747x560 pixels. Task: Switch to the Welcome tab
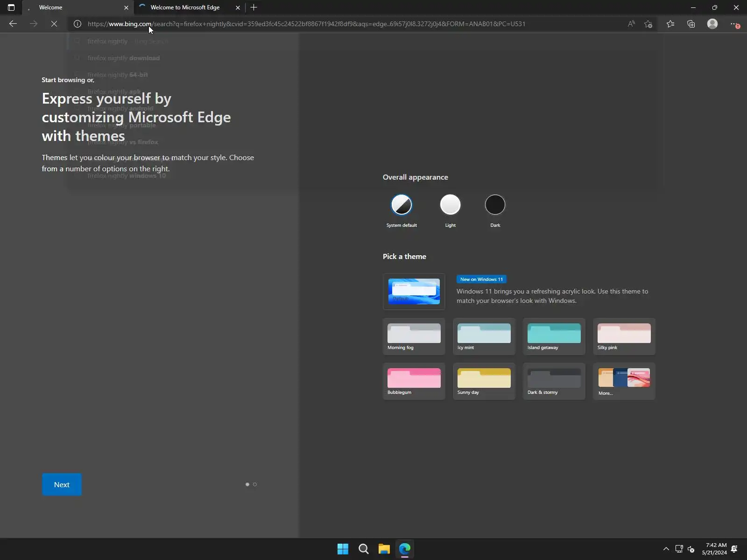(78, 7)
